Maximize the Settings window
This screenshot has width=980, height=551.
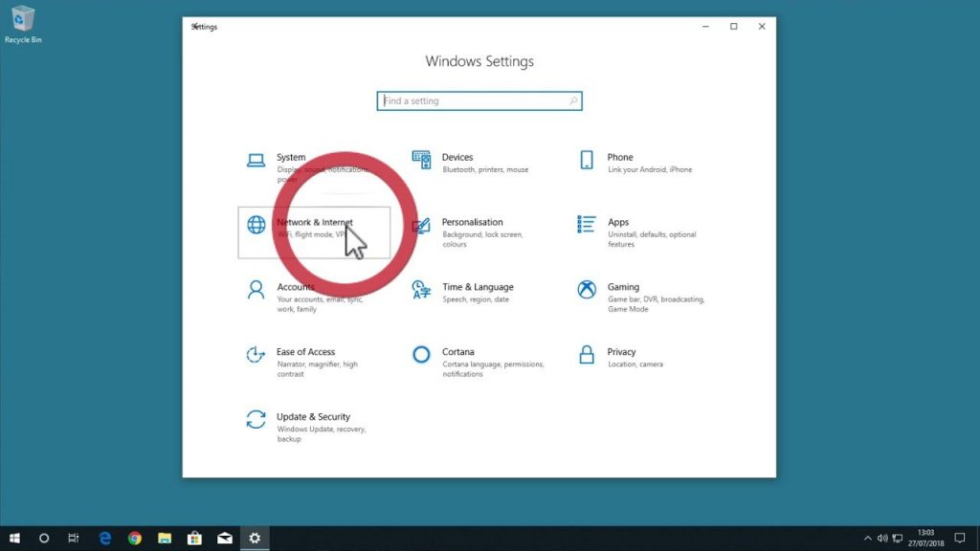734,26
